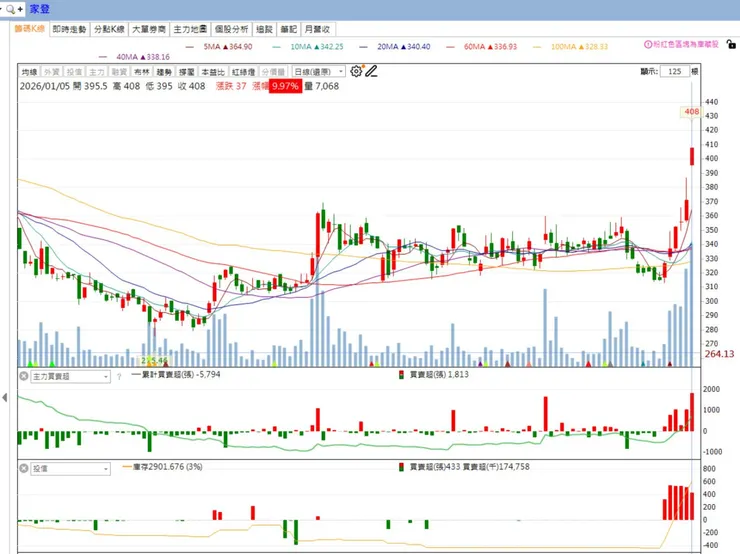Open the 主力買賣超 indicator dropdown
Image resolution: width=740 pixels, height=554 pixels.
pyautogui.click(x=70, y=377)
